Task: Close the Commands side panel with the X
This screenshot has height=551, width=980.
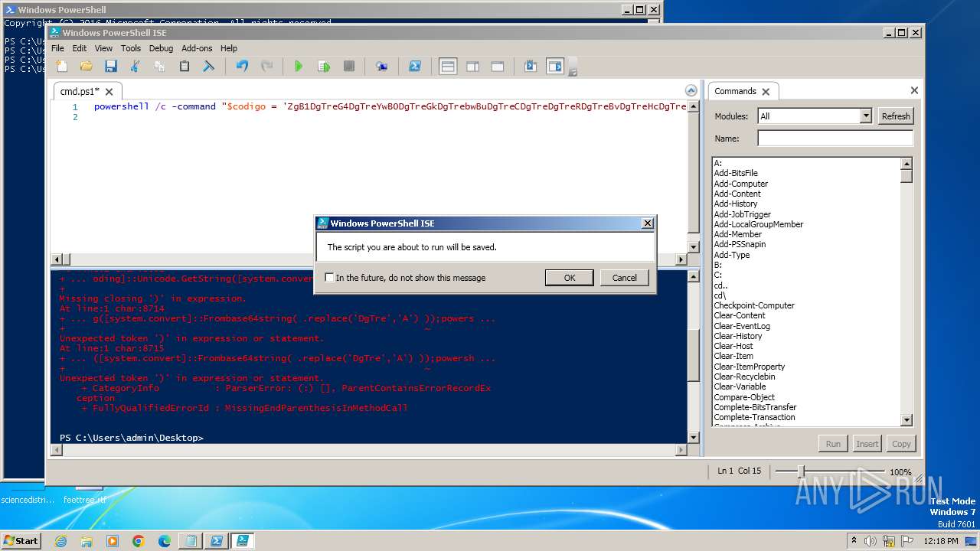Action: [x=914, y=90]
